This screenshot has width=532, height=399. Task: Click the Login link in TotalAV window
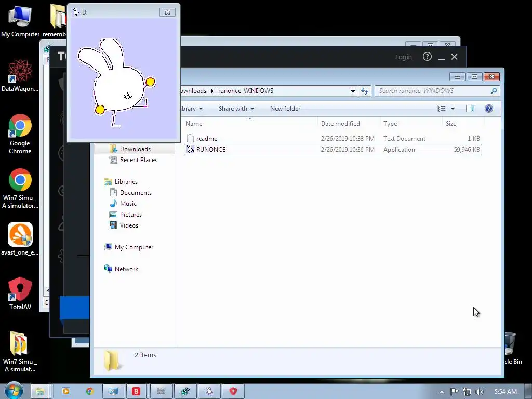click(403, 57)
